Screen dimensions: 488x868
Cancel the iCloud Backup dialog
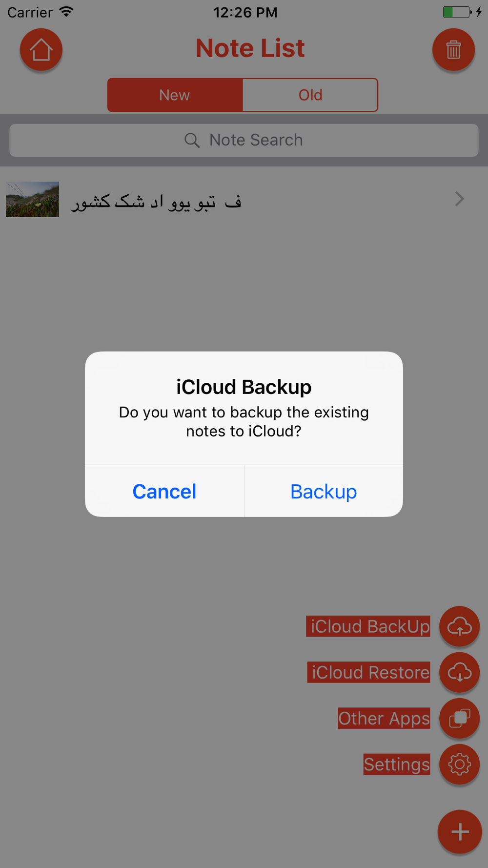164,491
